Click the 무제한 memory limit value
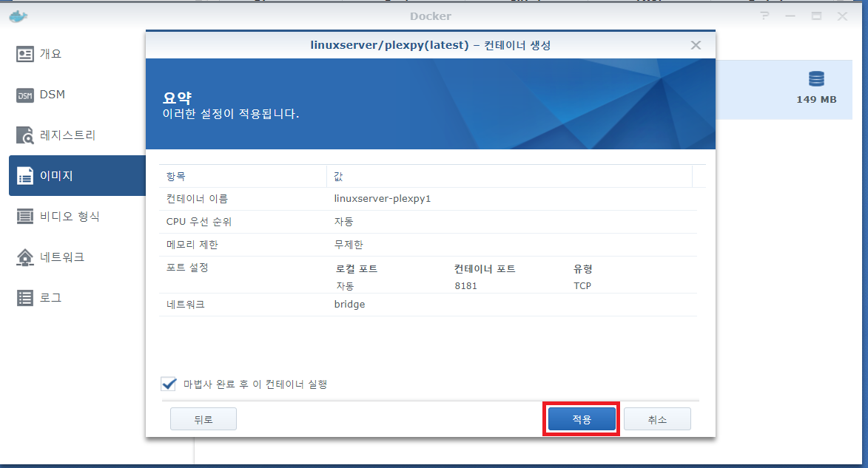This screenshot has height=468, width=868. (349, 245)
